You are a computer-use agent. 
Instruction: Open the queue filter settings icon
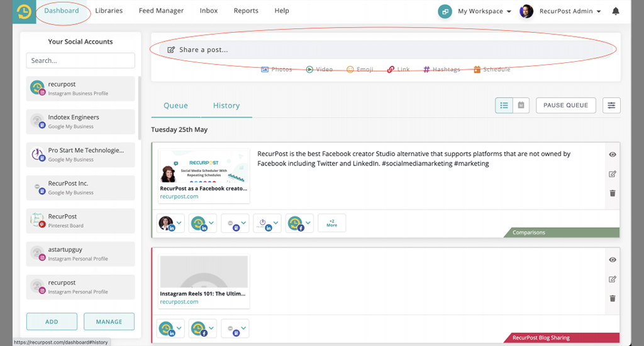pyautogui.click(x=611, y=105)
